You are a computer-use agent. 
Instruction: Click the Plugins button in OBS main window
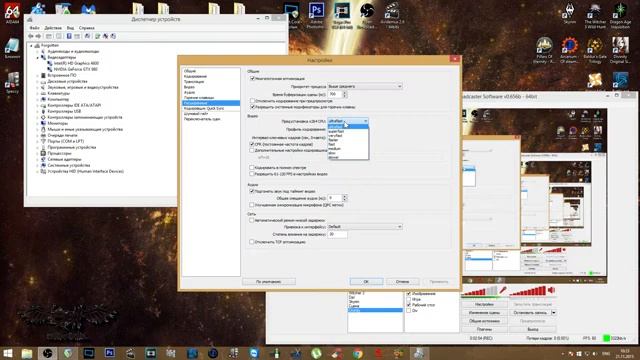point(484,329)
